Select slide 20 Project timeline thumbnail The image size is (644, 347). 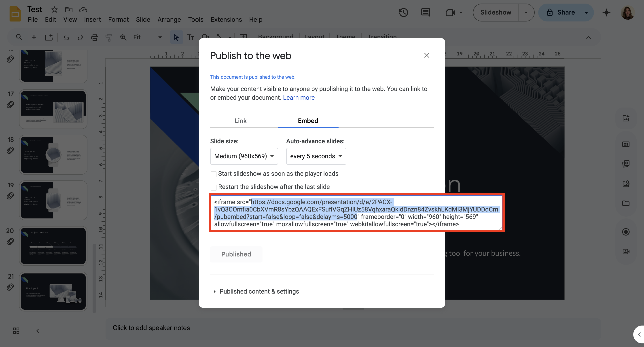pos(53,246)
